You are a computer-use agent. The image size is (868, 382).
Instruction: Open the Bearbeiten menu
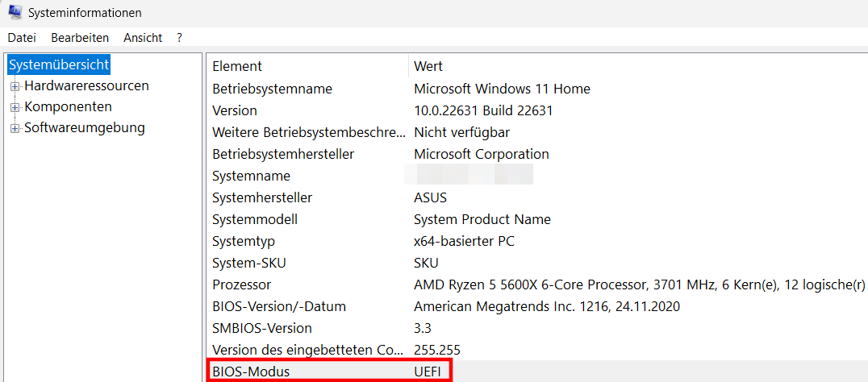click(80, 38)
